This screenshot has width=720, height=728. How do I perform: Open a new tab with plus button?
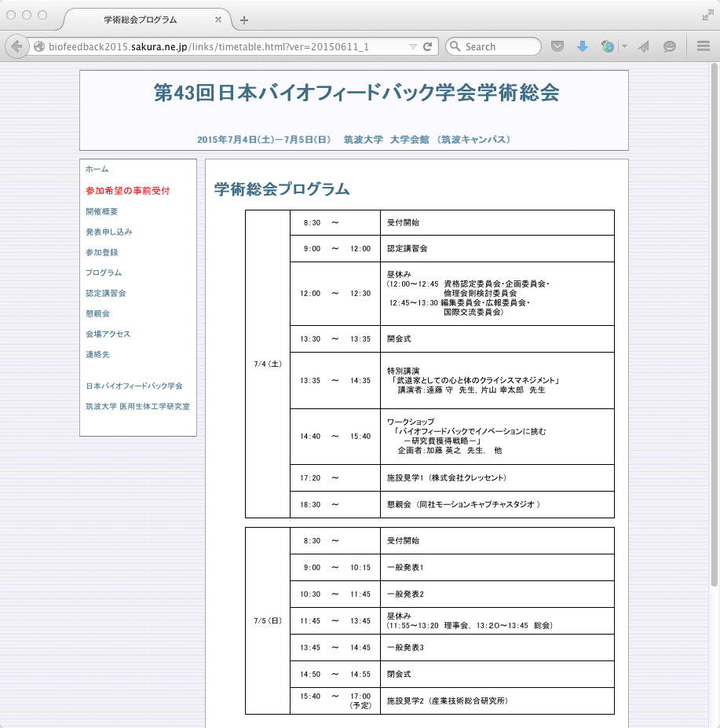[243, 20]
